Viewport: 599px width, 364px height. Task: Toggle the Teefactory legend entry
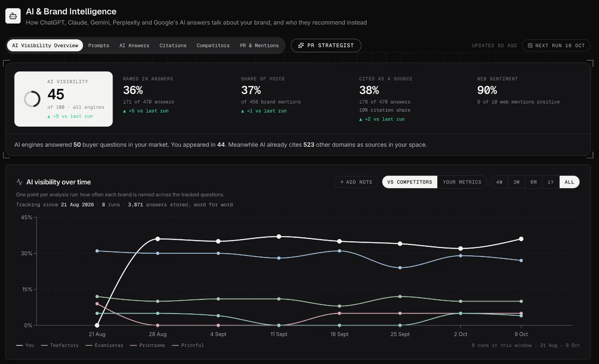(x=60, y=345)
